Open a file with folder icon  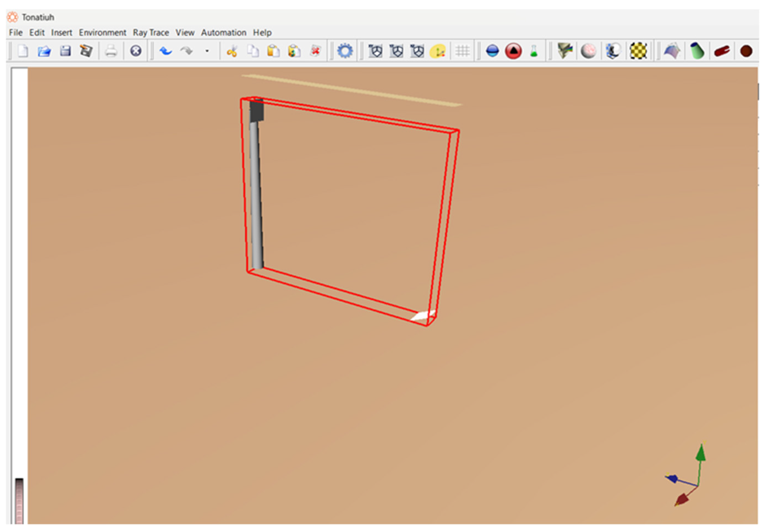click(x=44, y=51)
